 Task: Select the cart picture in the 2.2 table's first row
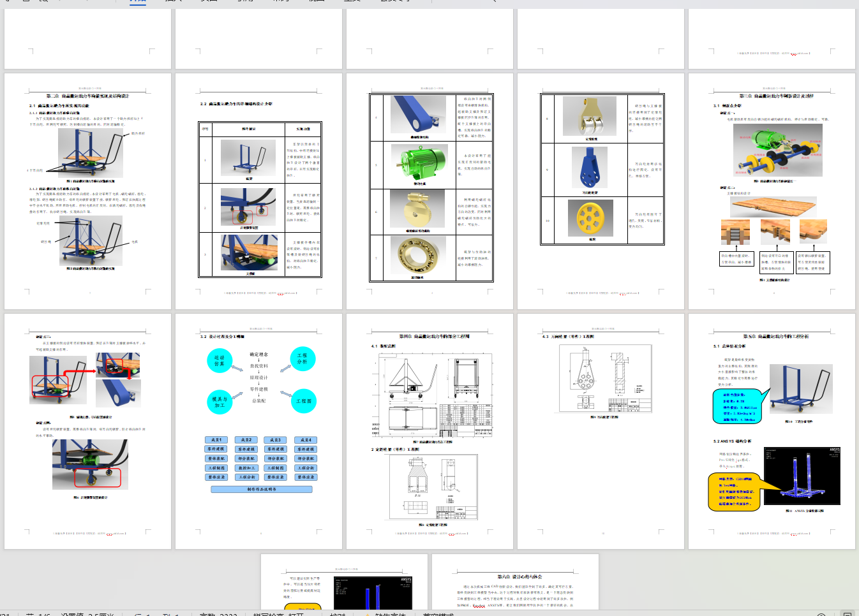pos(248,158)
